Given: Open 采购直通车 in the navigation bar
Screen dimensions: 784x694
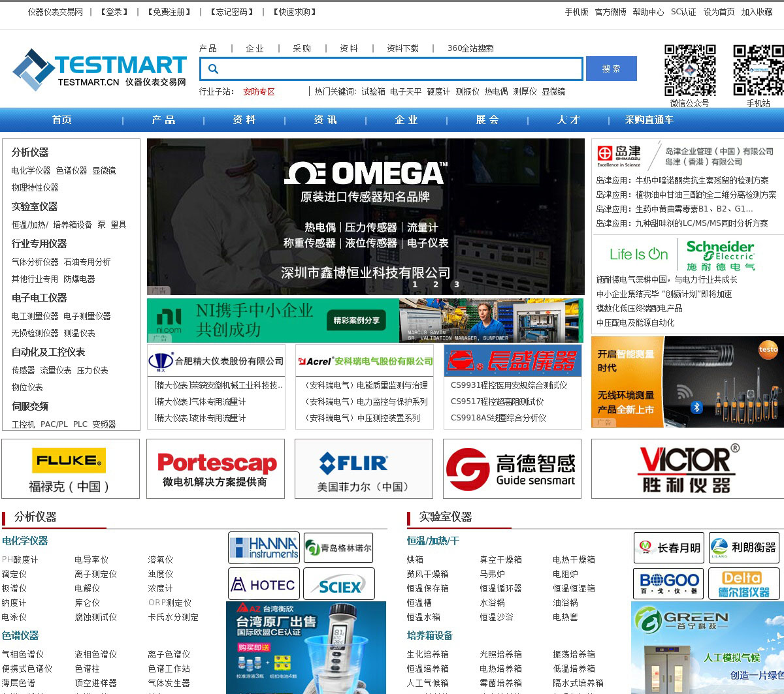Looking at the screenshot, I should click(x=649, y=119).
